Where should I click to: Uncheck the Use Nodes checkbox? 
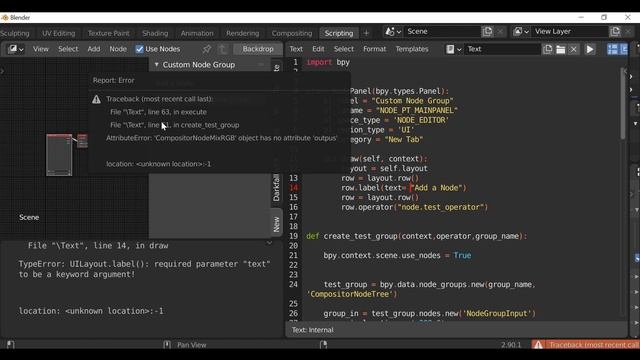140,49
